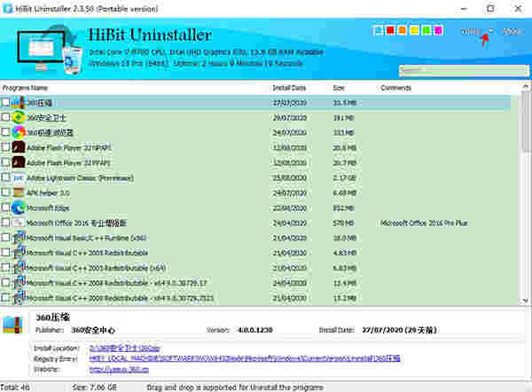Viewport: 532px width, 392px height.
Task: Check Visual C++ 2005 (x64) row checkbox
Action: tap(5, 268)
